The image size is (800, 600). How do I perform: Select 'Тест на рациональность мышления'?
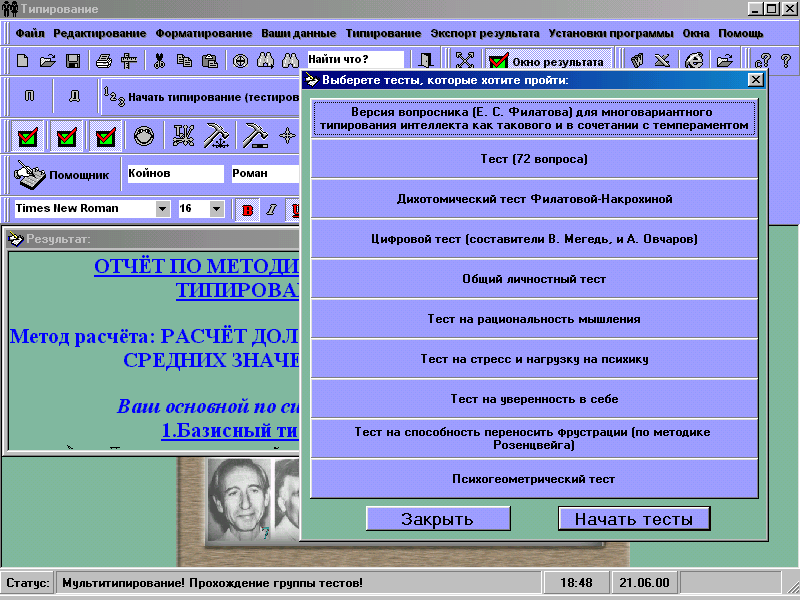534,319
